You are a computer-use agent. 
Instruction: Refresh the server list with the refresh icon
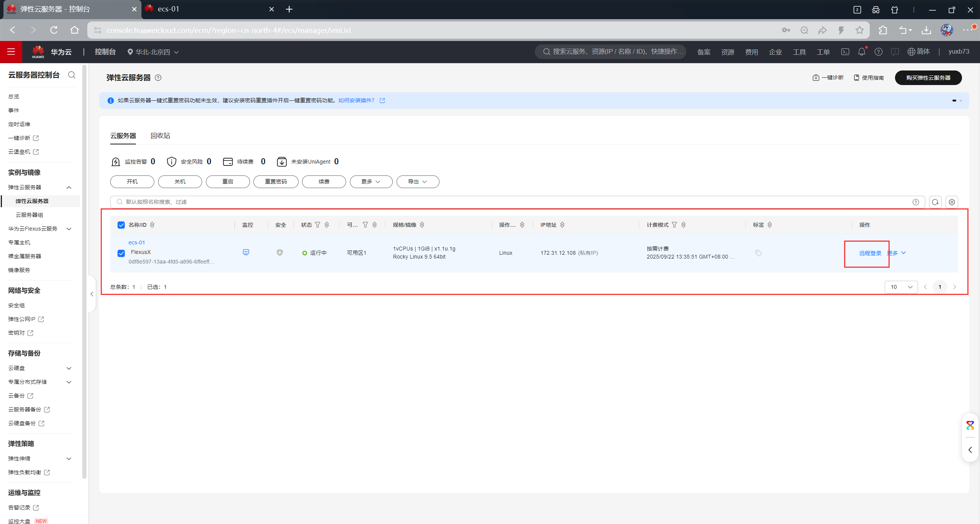pos(935,202)
